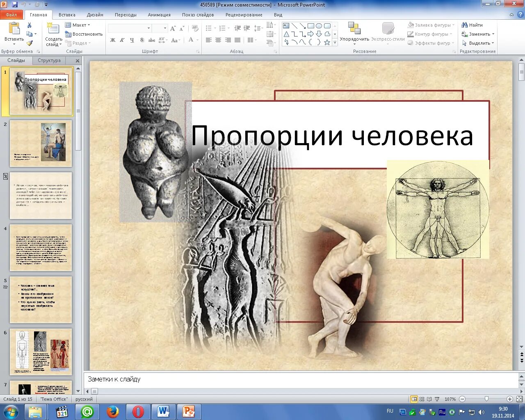Image resolution: width=525 pixels, height=420 pixels.
Task: Insert a text box shape
Action: [286, 26]
